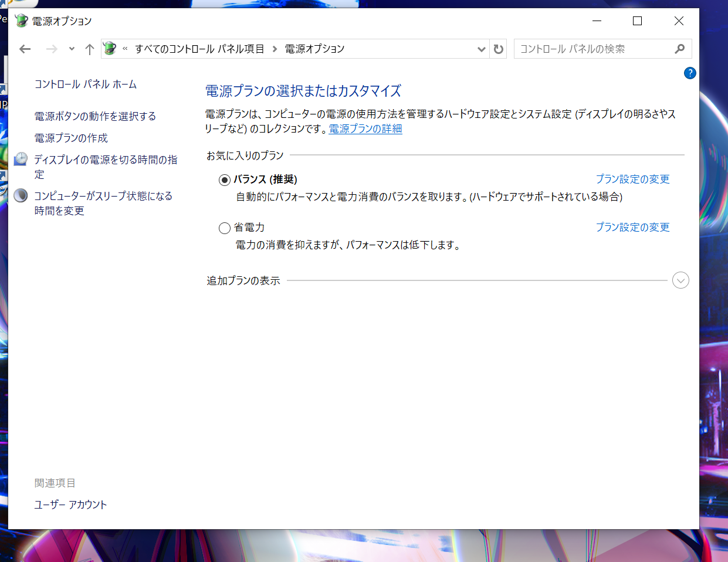Expand 追加プランの表示 with the chevron button
Viewport: 728px width, 562px height.
point(680,280)
